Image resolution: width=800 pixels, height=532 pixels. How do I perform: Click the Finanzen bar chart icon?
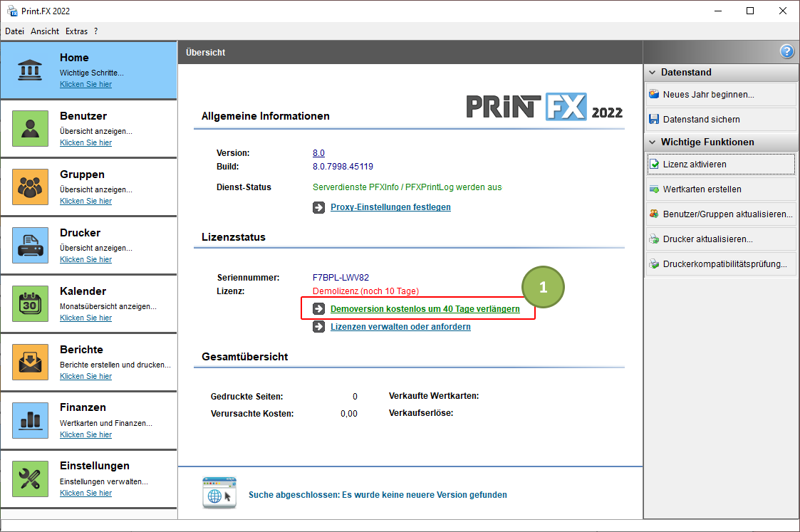point(30,420)
